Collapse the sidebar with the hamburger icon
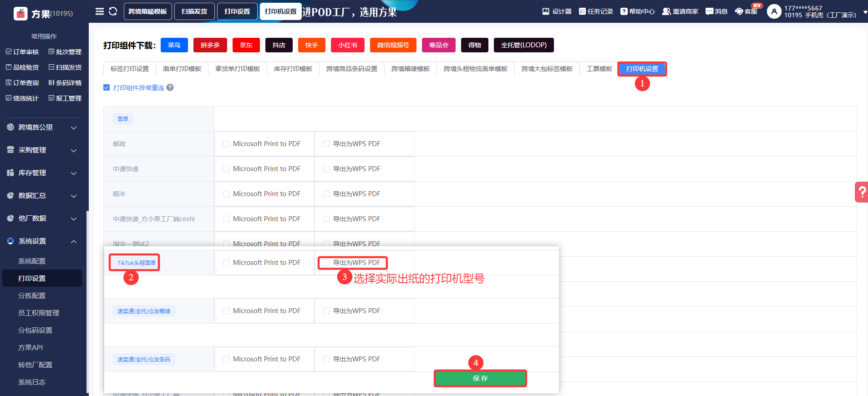 coord(99,11)
